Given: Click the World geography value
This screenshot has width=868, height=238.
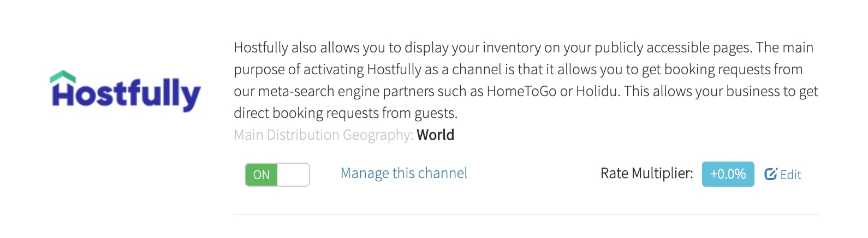Looking at the screenshot, I should pyautogui.click(x=435, y=135).
